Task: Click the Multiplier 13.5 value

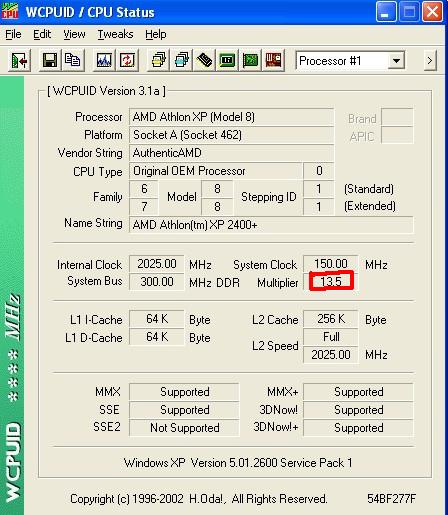Action: click(331, 282)
